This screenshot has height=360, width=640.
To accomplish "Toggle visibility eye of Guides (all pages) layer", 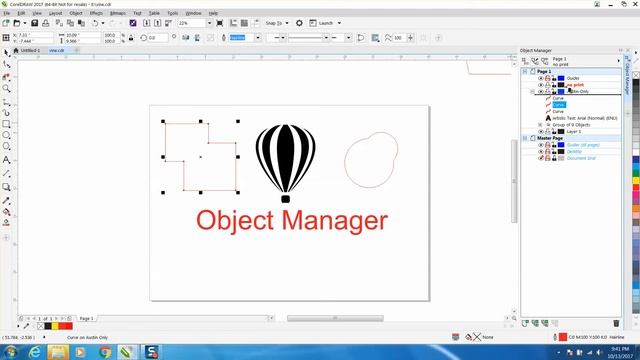I will click(541, 145).
